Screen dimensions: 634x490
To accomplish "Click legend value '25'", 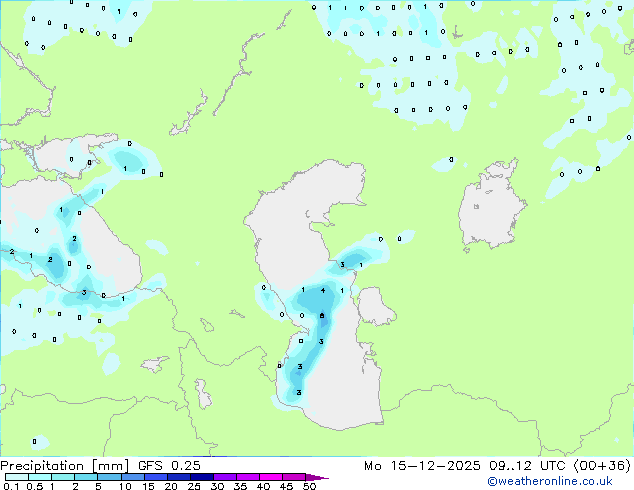I will click(194, 486).
